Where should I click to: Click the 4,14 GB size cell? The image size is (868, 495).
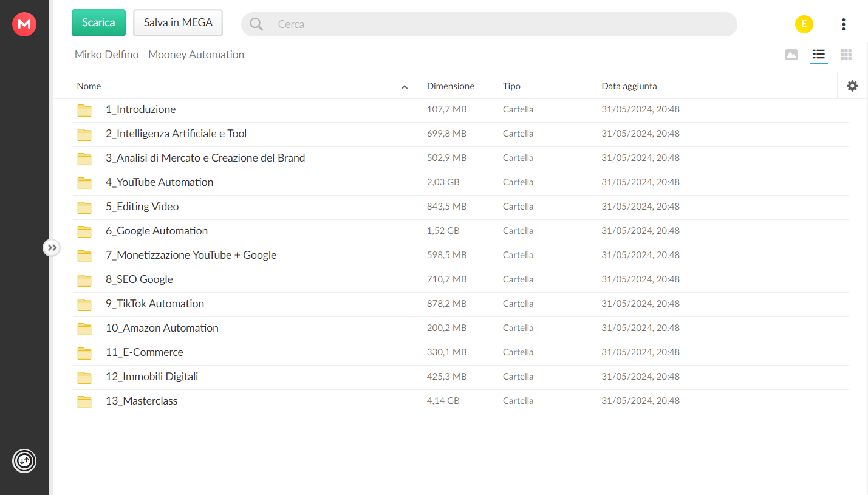[x=443, y=401]
